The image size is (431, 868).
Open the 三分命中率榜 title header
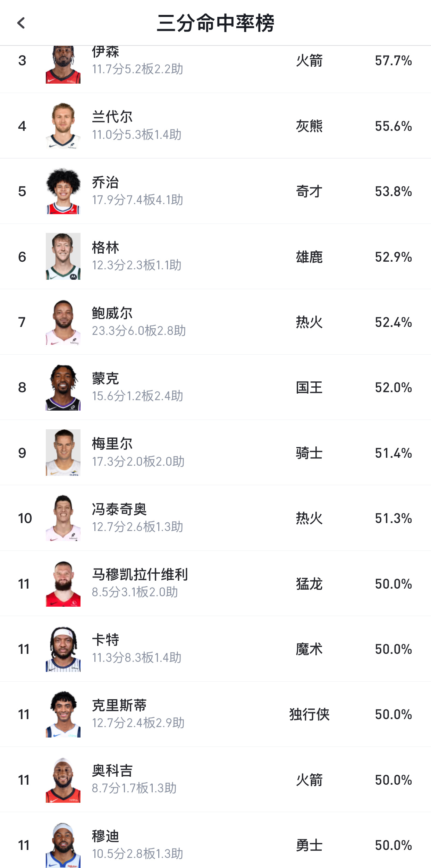(215, 23)
